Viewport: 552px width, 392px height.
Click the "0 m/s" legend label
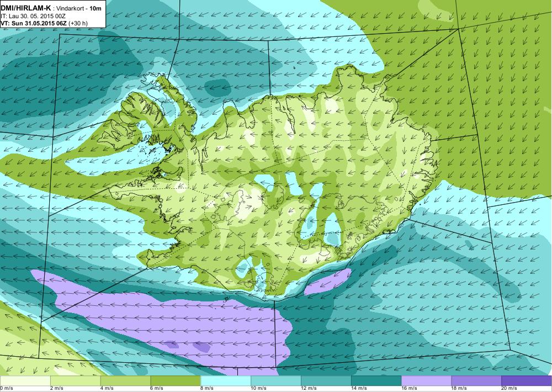coord(6,389)
